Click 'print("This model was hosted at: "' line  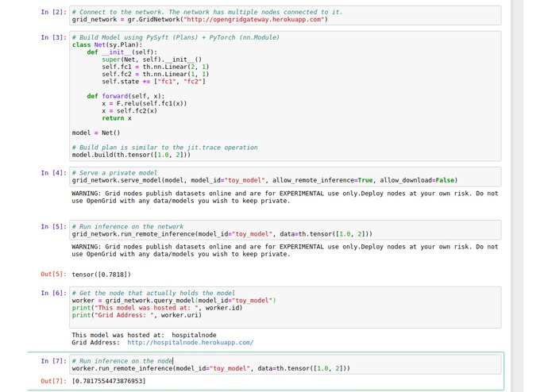pos(157,308)
